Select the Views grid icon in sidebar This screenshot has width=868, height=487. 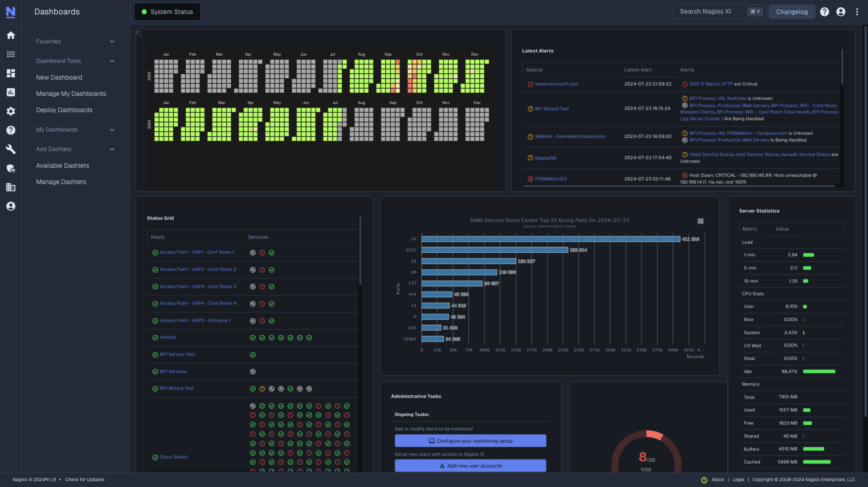(11, 54)
